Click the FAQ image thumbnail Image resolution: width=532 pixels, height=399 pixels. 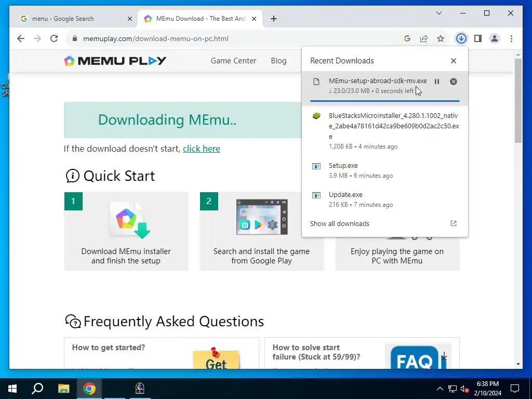[x=418, y=356]
